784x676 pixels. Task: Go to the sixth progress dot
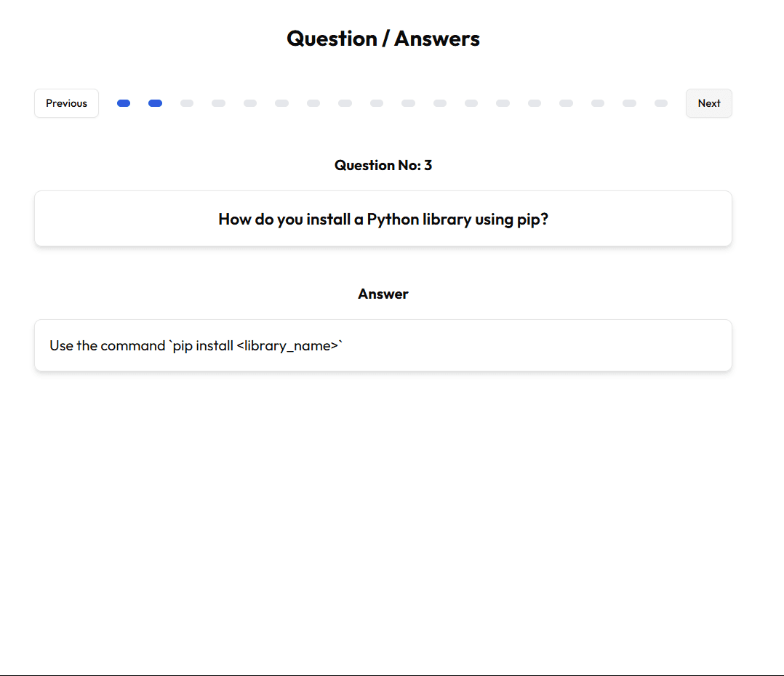point(281,103)
